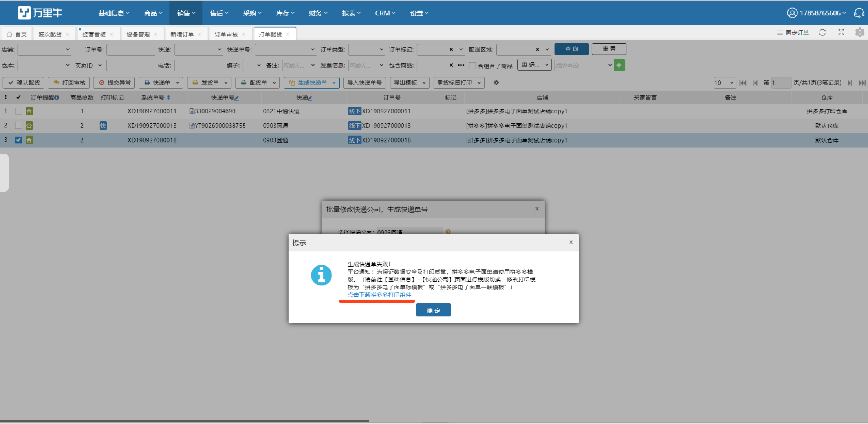Click the 查询 button
The image size is (868, 424).
pyautogui.click(x=571, y=49)
